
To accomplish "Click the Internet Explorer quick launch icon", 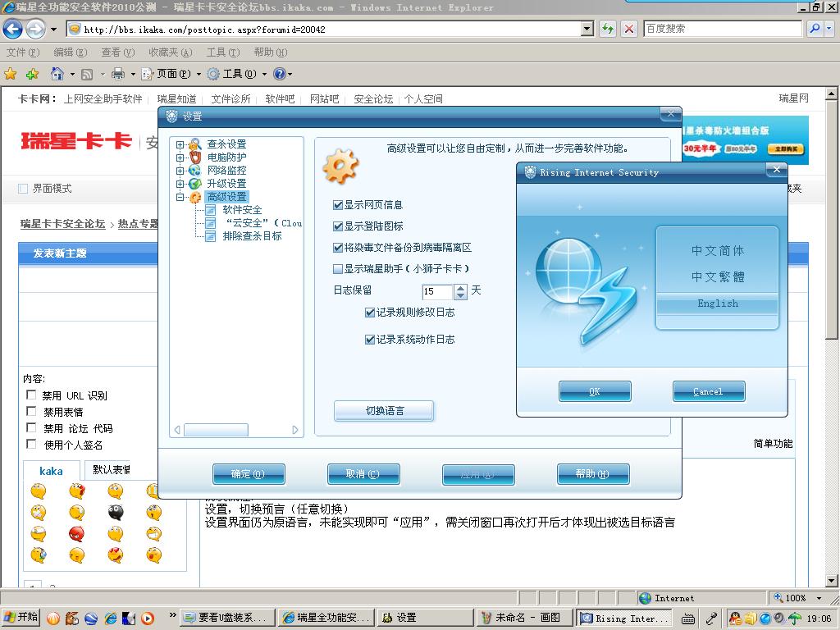I will coord(111,618).
